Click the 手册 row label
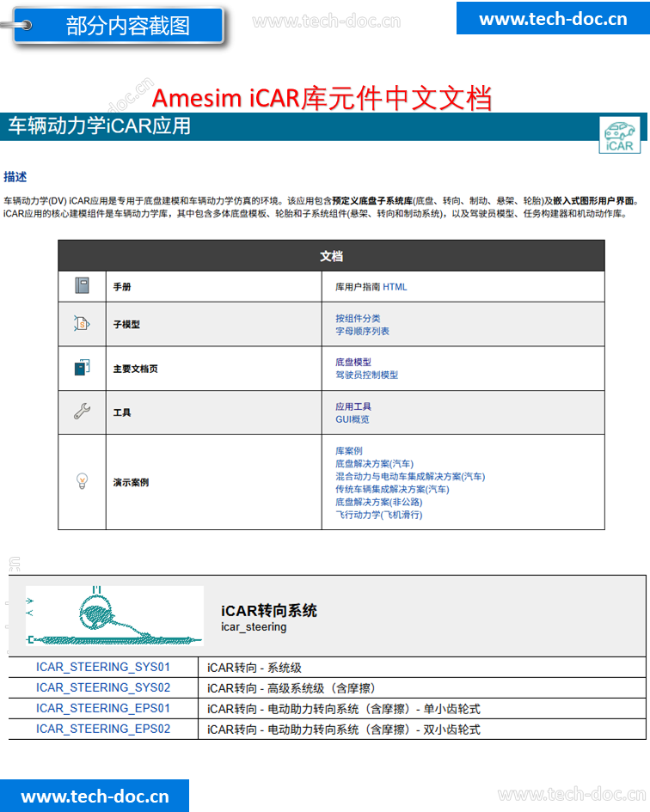650x812 pixels. pos(122,287)
